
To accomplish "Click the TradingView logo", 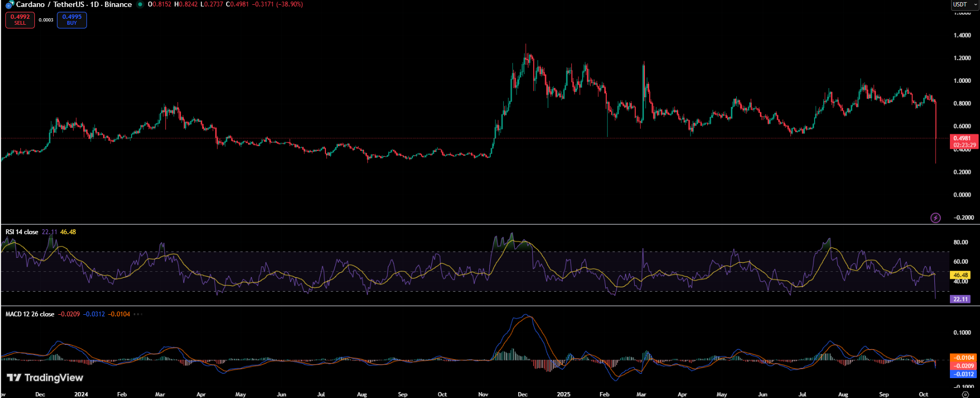I will pos(45,378).
